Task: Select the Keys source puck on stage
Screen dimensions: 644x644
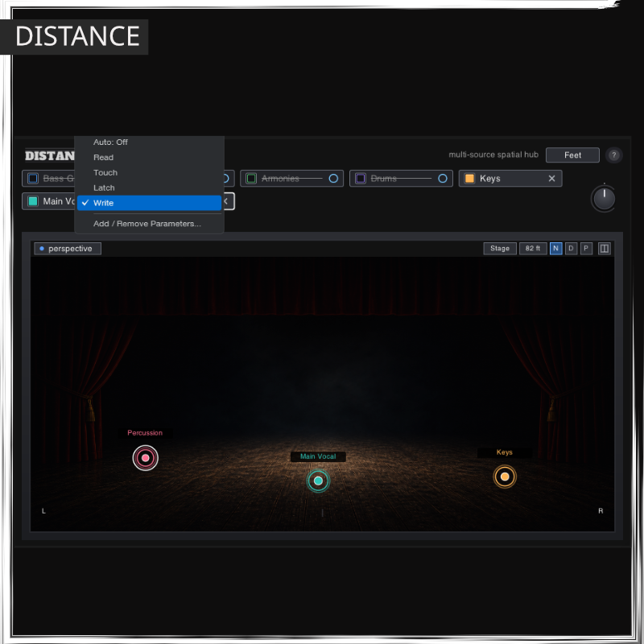Action: pos(505,477)
